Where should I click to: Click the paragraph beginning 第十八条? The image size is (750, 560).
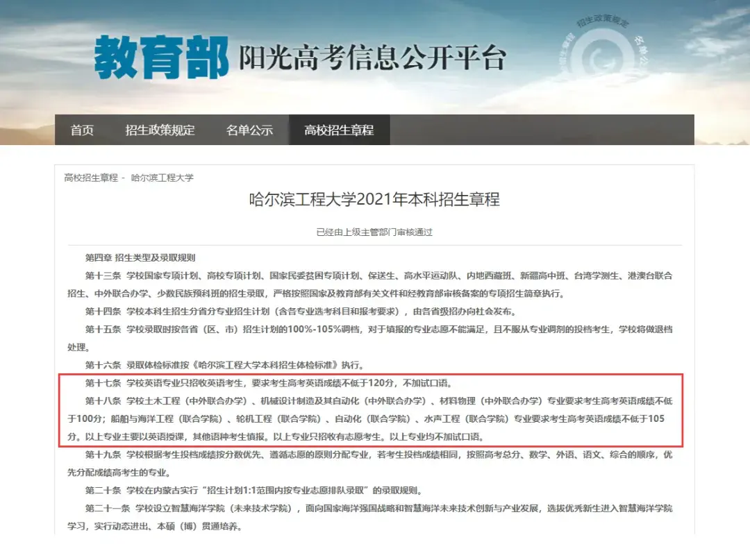(x=369, y=418)
